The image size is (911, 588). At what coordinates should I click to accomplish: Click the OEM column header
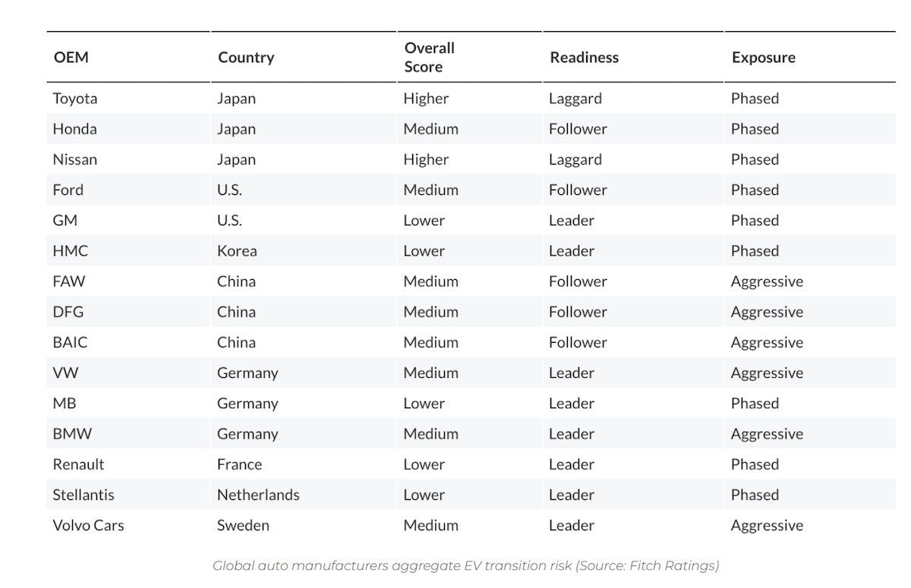click(71, 58)
